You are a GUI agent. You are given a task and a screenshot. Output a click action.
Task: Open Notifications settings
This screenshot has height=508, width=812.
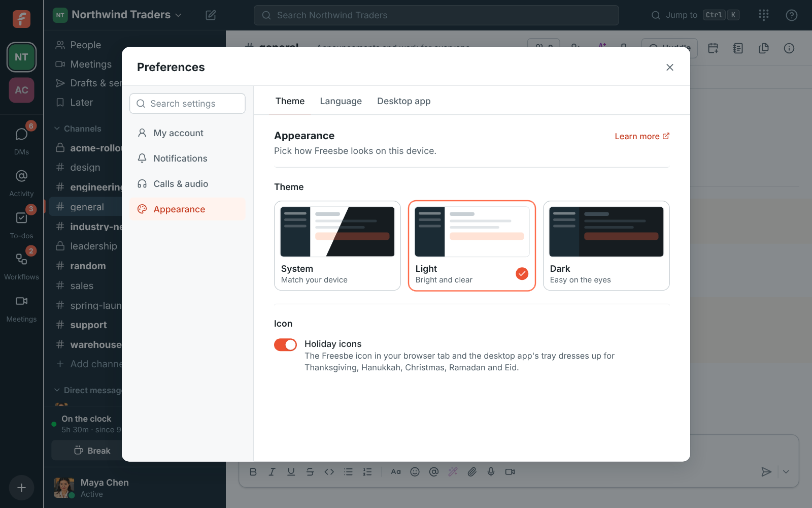click(188, 158)
